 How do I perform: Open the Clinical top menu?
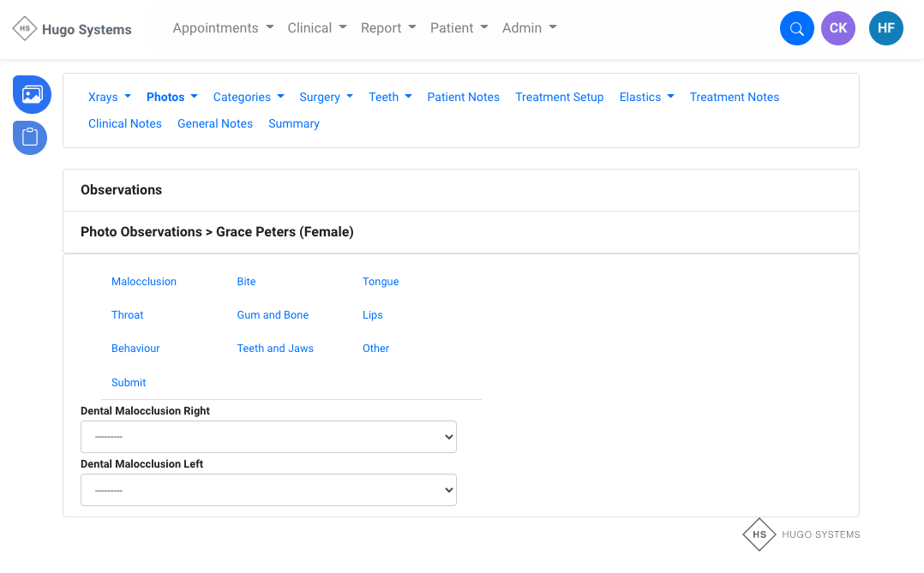tap(317, 28)
